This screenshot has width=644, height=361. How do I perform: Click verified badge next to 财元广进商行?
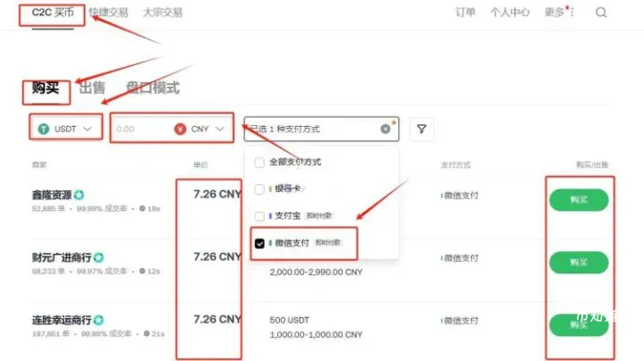[x=98, y=257]
